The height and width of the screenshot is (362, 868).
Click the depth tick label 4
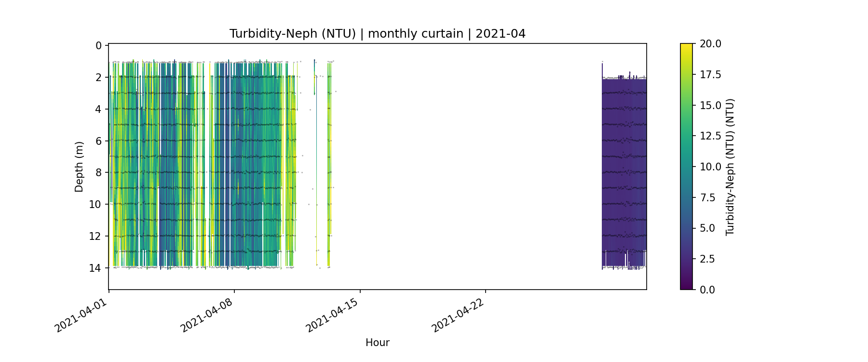[x=98, y=110]
